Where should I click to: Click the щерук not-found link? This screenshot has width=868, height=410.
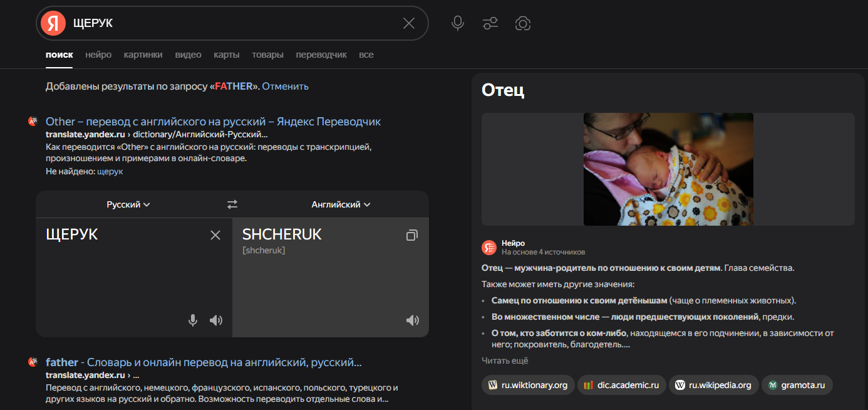click(x=110, y=171)
